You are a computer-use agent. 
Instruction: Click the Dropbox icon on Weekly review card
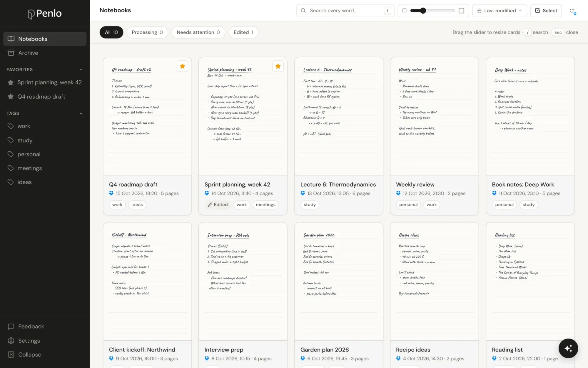(x=398, y=193)
